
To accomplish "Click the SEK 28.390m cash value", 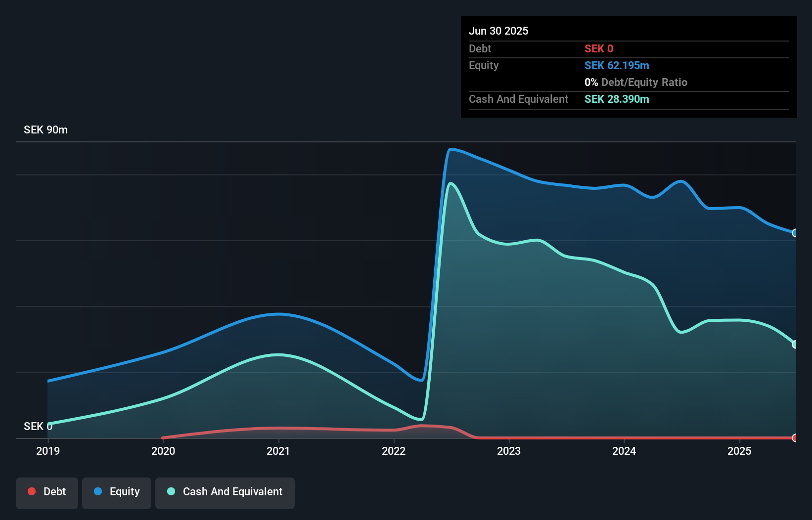I will (x=617, y=99).
